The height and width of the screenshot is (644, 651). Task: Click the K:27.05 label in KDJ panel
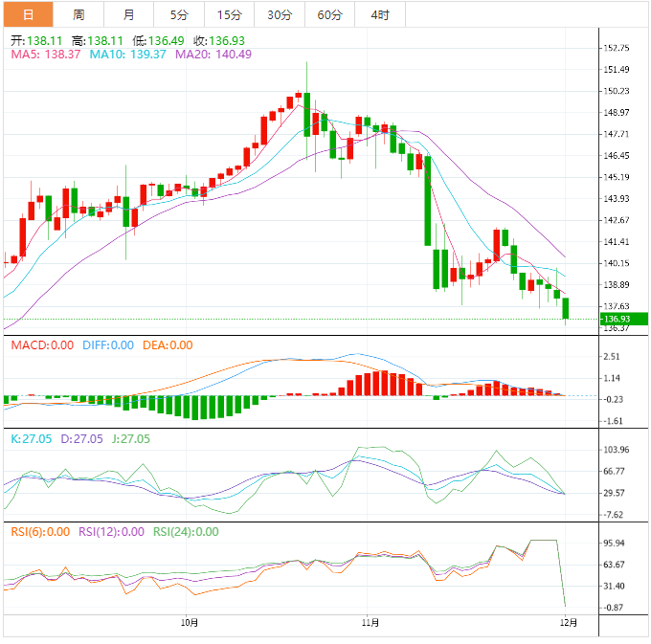click(31, 438)
